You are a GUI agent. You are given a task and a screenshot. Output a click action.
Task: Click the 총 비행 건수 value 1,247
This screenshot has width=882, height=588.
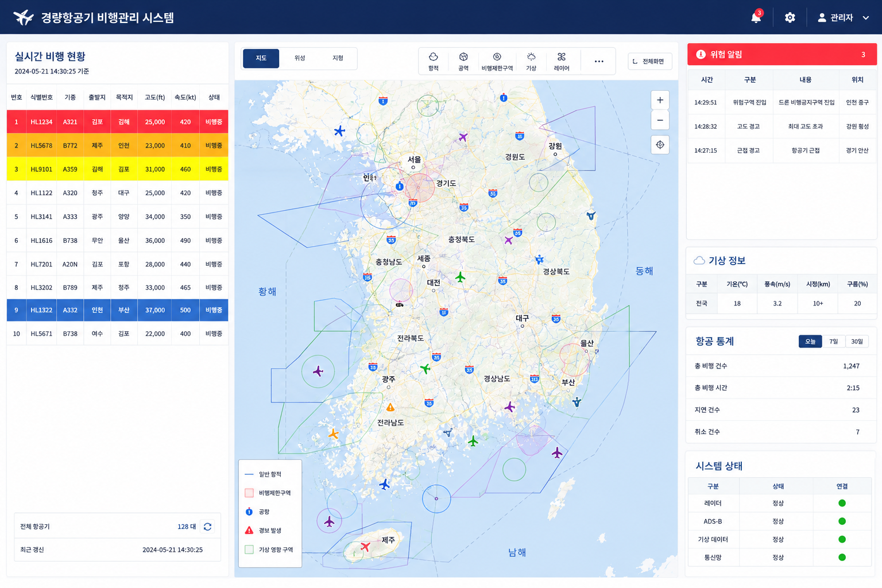pyautogui.click(x=851, y=366)
